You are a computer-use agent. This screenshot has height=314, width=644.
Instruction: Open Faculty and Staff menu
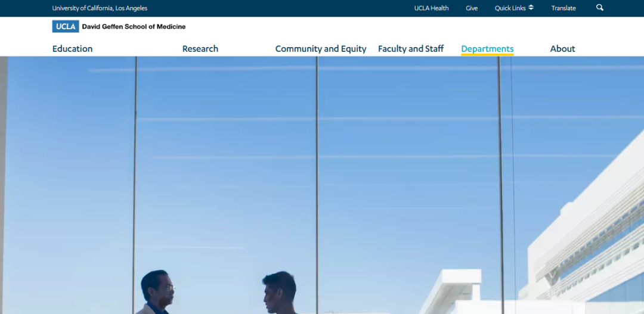[x=411, y=49]
